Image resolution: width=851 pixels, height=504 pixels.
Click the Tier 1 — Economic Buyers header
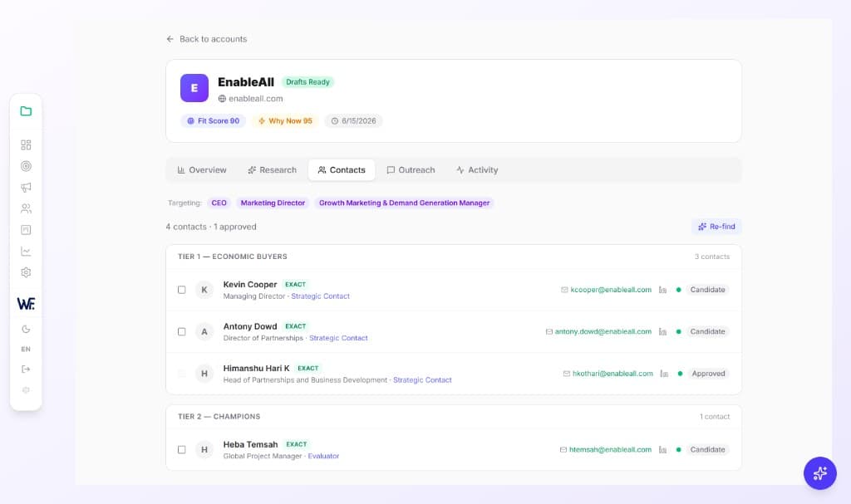click(233, 257)
